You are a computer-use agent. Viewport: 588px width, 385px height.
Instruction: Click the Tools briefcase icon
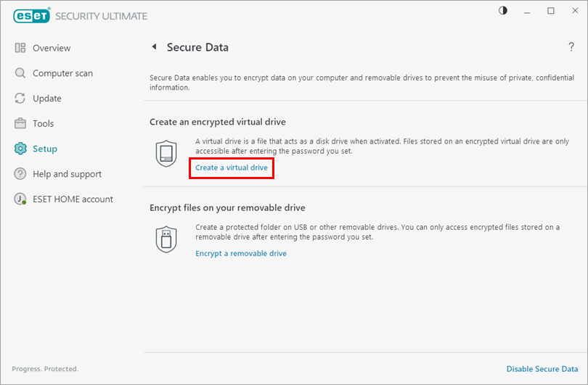[x=20, y=123]
